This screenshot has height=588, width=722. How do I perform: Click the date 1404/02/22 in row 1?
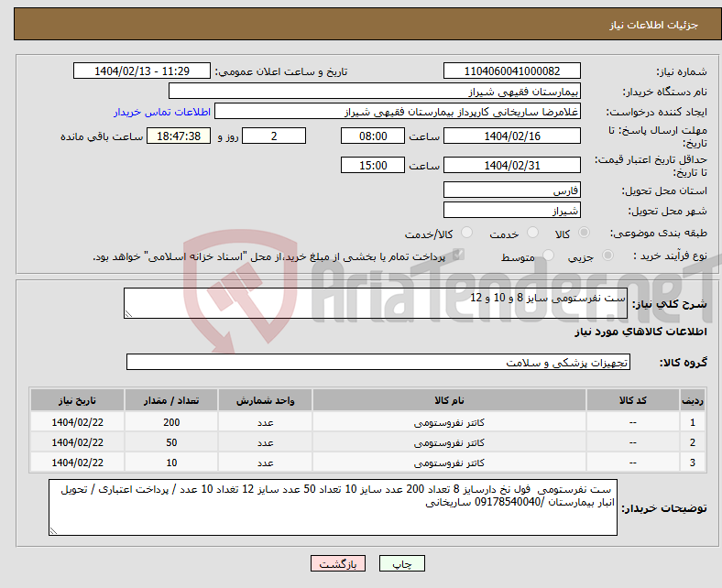point(77,422)
